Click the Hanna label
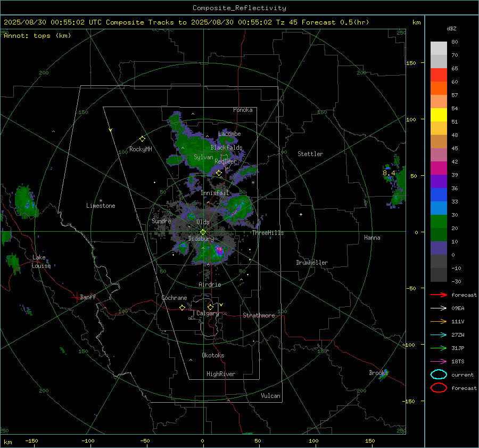 coord(372,238)
